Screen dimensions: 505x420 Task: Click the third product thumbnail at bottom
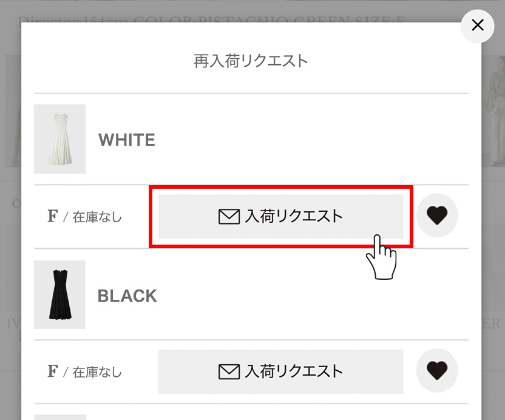[60, 417]
